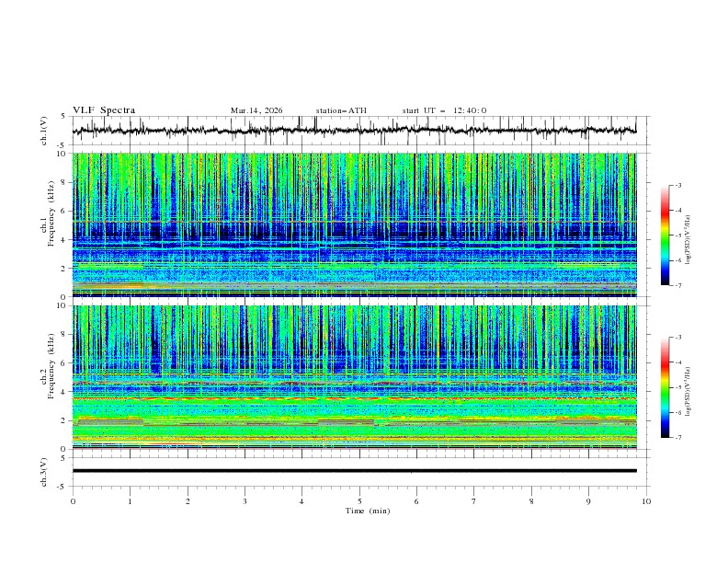Click time axis tick label "9"

point(588,501)
